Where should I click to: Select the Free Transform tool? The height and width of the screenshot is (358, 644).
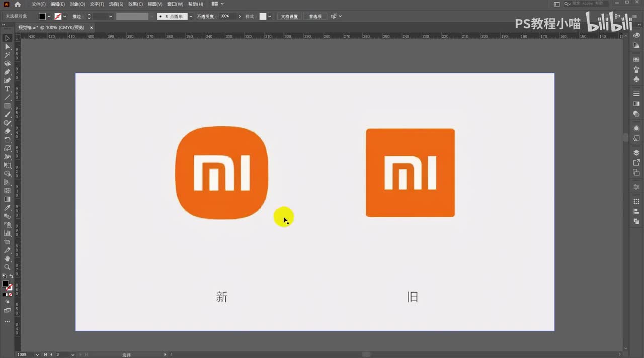(8, 165)
